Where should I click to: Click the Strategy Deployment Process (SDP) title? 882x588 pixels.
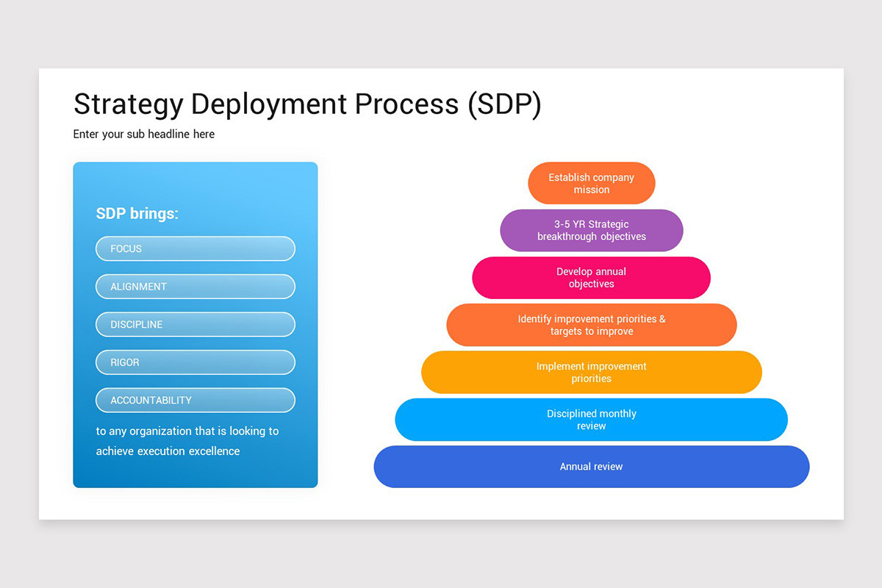point(307,104)
